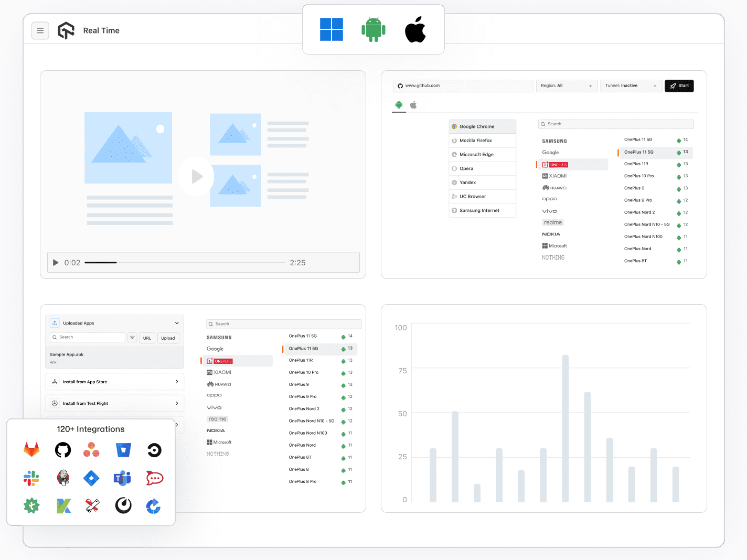Select UC Browser in the browser list
747x560 pixels.
[483, 197]
